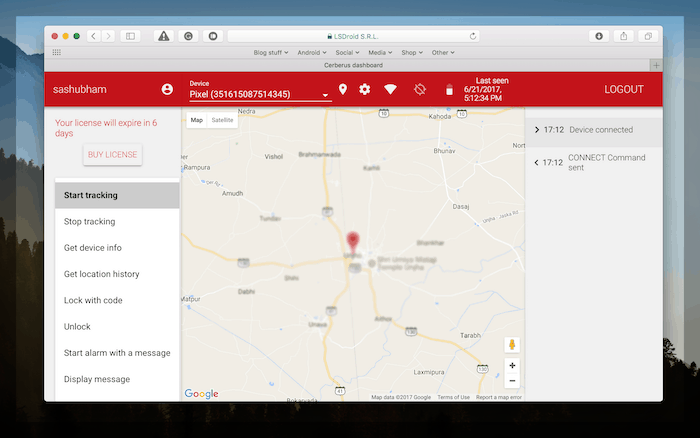700x438 pixels.
Task: Select Start tracking command
Action: click(117, 195)
